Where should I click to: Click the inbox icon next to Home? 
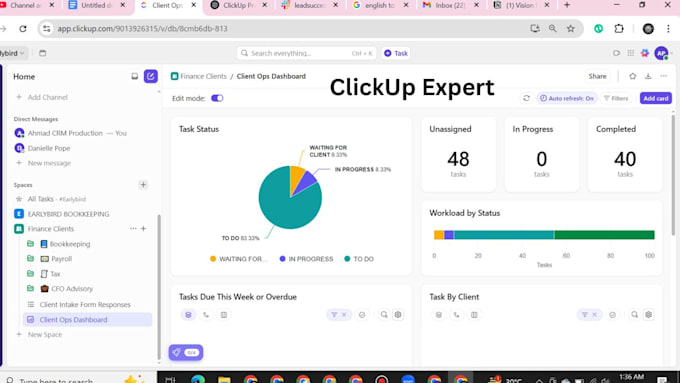point(134,76)
